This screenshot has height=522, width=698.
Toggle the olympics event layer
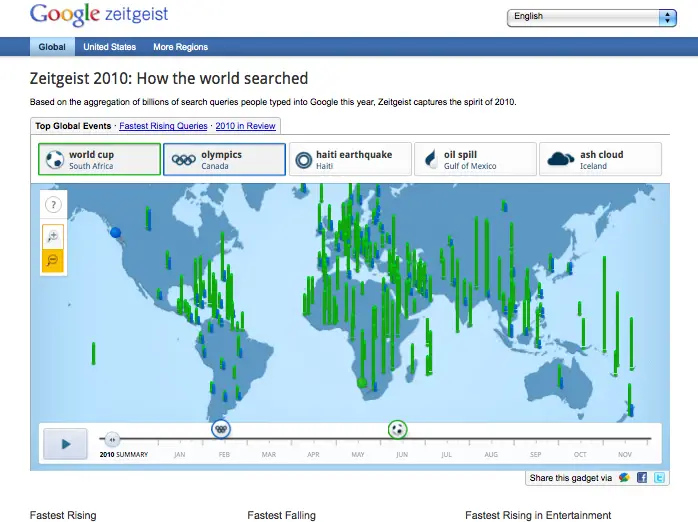224,159
